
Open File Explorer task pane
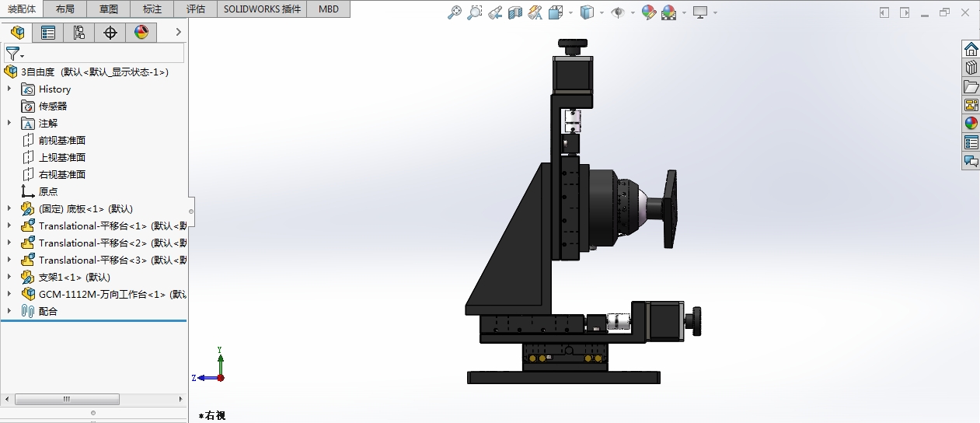[971, 86]
